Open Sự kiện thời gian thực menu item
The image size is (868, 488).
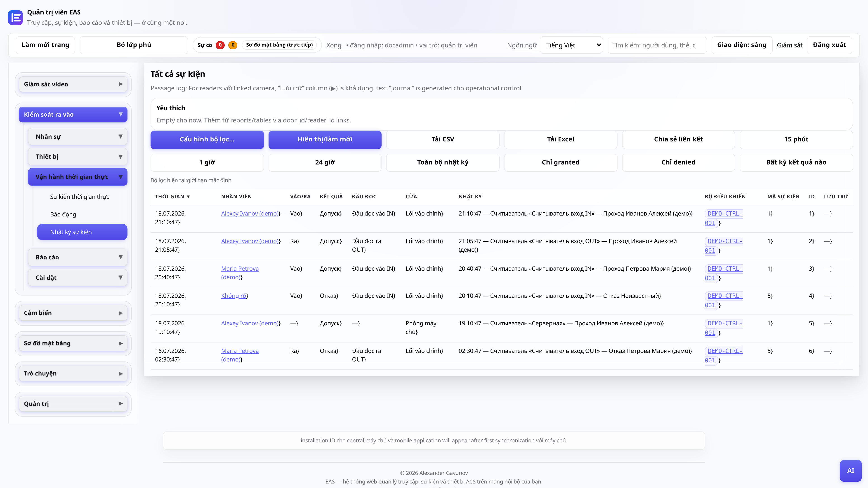coord(80,197)
